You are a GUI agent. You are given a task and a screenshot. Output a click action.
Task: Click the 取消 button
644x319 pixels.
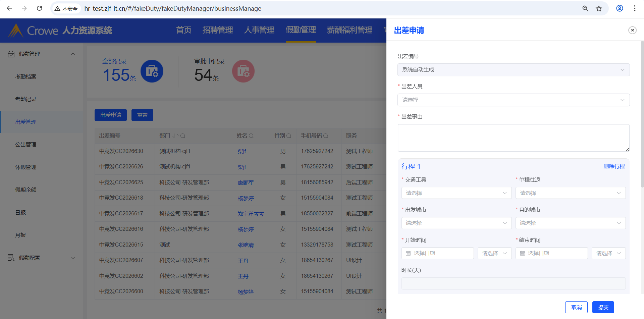click(576, 307)
